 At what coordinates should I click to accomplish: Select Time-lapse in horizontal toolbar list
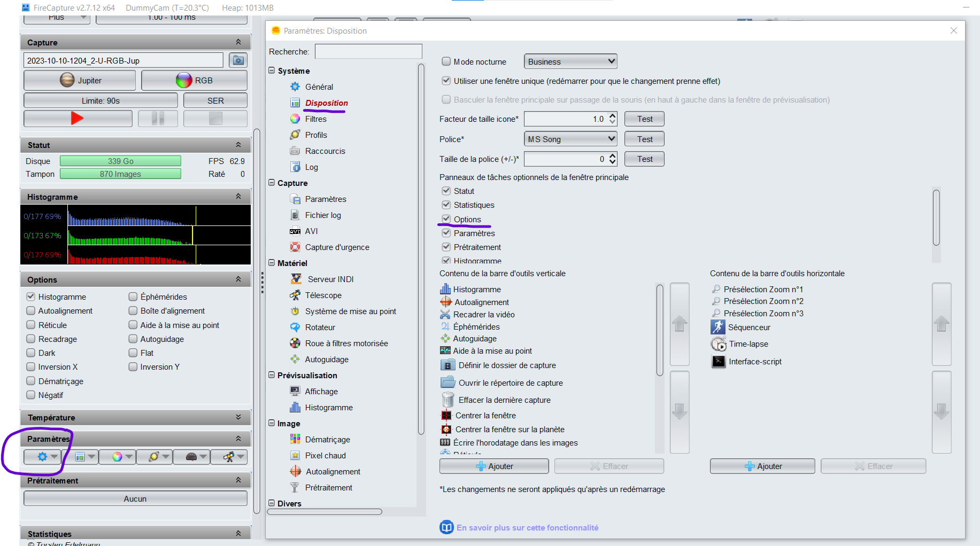coord(748,344)
